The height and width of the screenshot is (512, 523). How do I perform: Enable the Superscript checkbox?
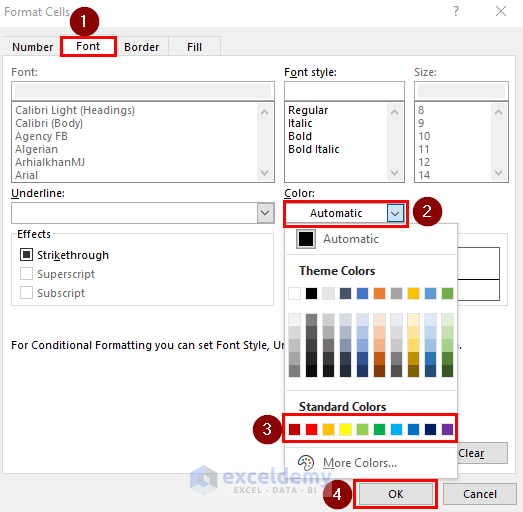(26, 274)
